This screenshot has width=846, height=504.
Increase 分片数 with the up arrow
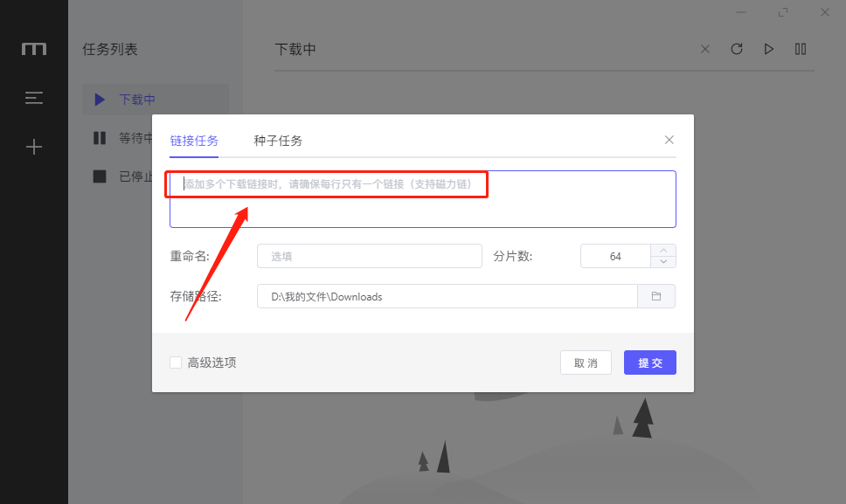pyautogui.click(x=663, y=250)
